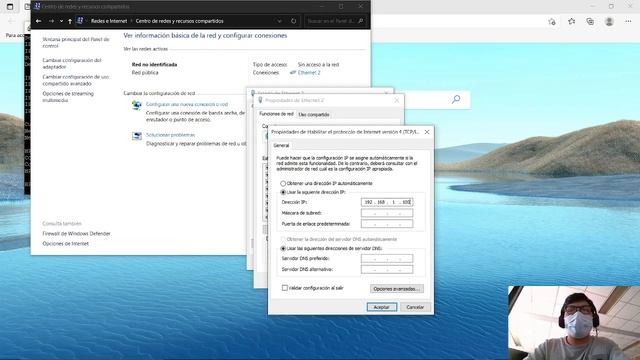The image size is (640, 360).
Task: Open 'Cambiar configuración de uso compartido avanzado'
Action: click(x=76, y=80)
